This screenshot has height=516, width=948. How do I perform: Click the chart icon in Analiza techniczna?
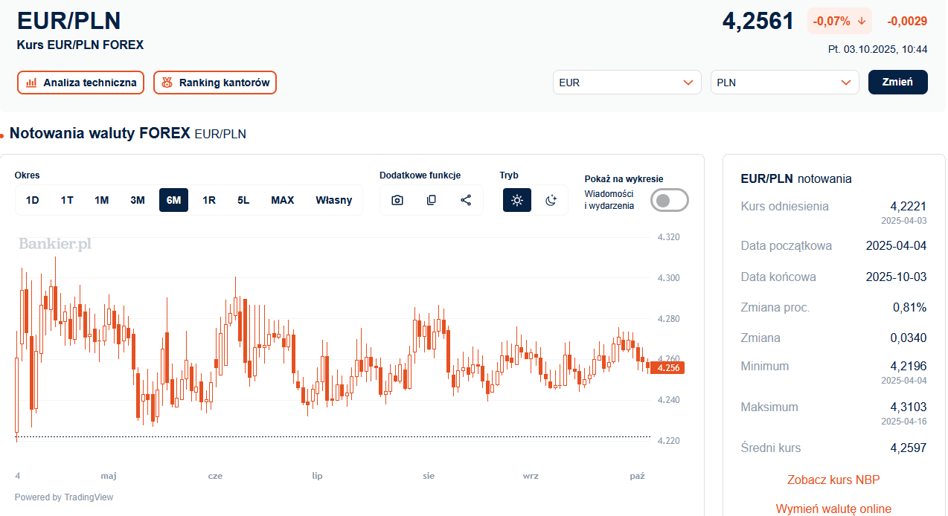coord(31,83)
